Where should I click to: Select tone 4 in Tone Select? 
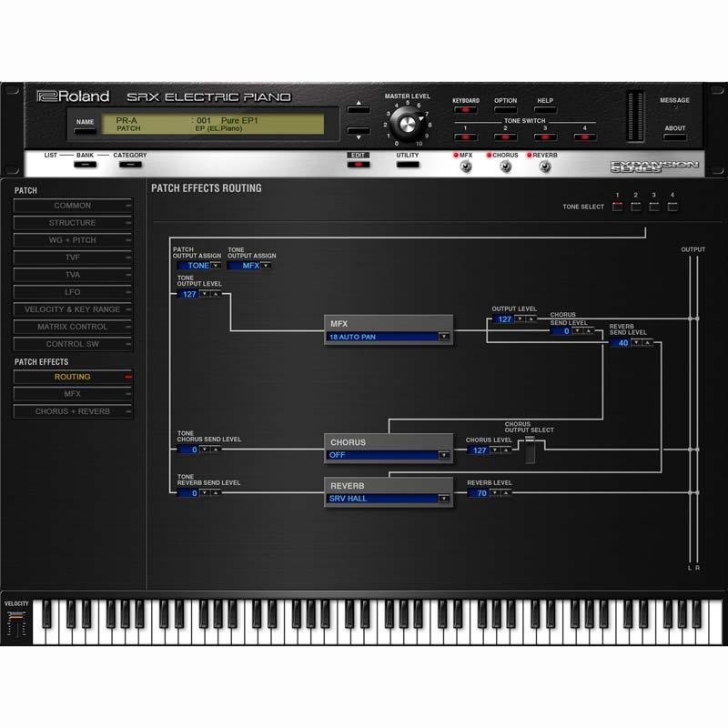point(672,207)
